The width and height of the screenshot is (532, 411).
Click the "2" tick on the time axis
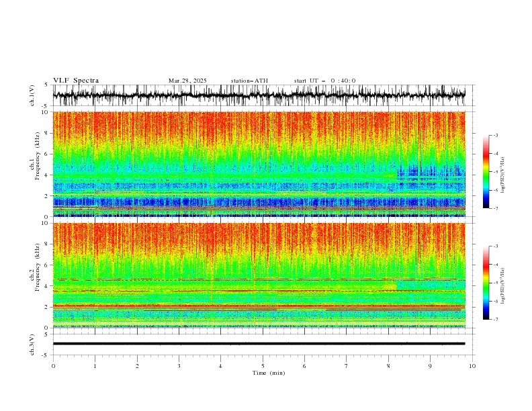137,366
